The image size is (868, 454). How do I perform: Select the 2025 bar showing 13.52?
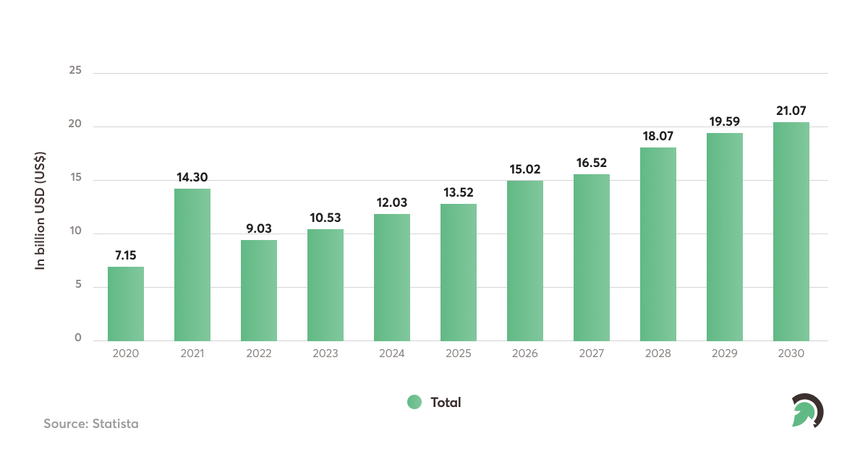[x=459, y=271]
